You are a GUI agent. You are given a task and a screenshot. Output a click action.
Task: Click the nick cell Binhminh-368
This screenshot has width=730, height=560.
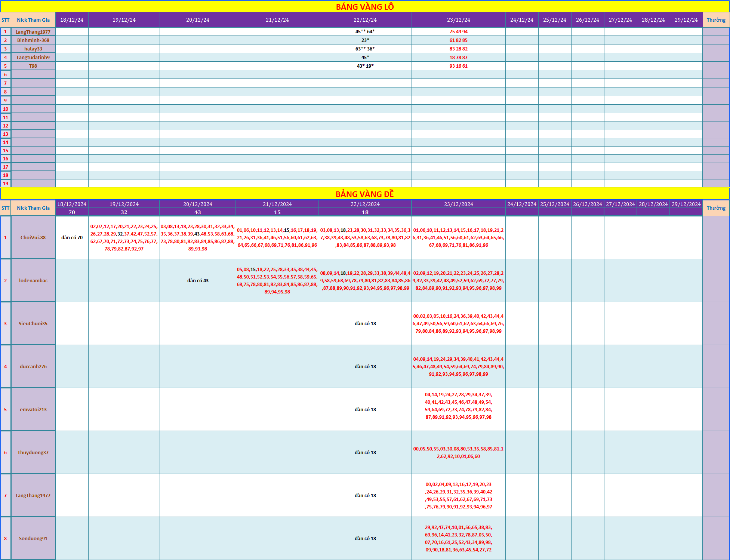click(x=33, y=40)
